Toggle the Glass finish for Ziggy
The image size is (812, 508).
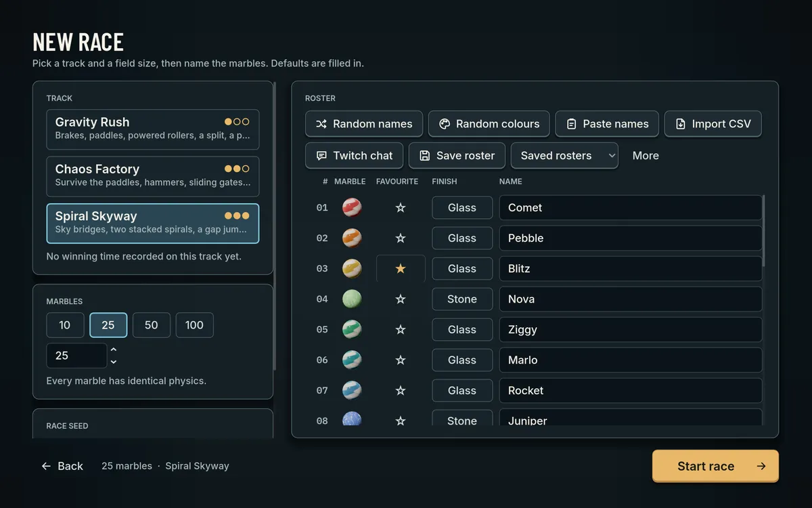coord(462,330)
